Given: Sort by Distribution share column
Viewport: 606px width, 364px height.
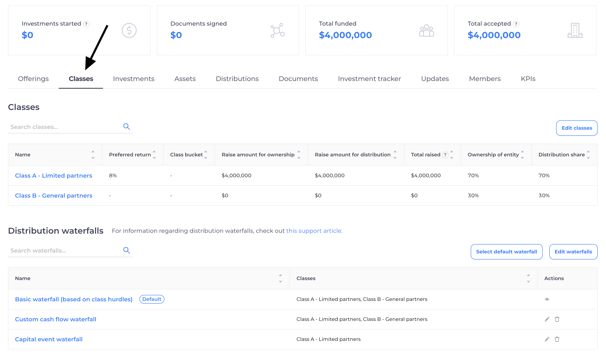Looking at the screenshot, I should [x=588, y=155].
